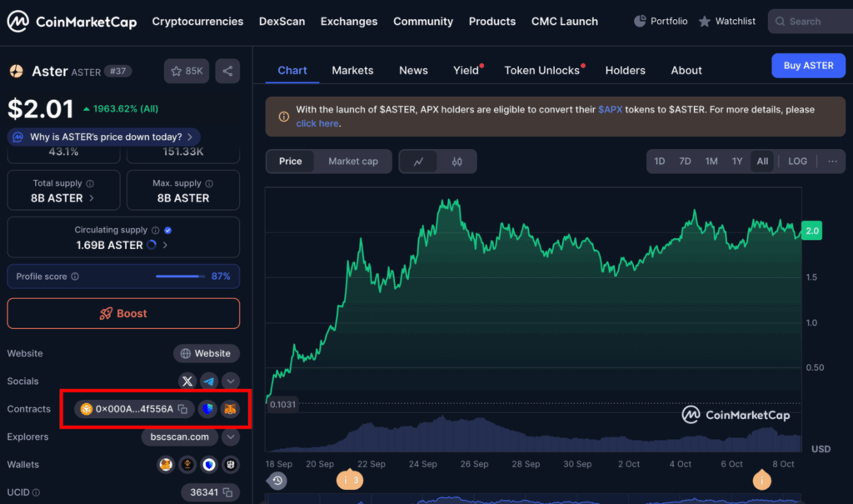
Task: Toggle LOG scale on the chart
Action: tap(797, 162)
